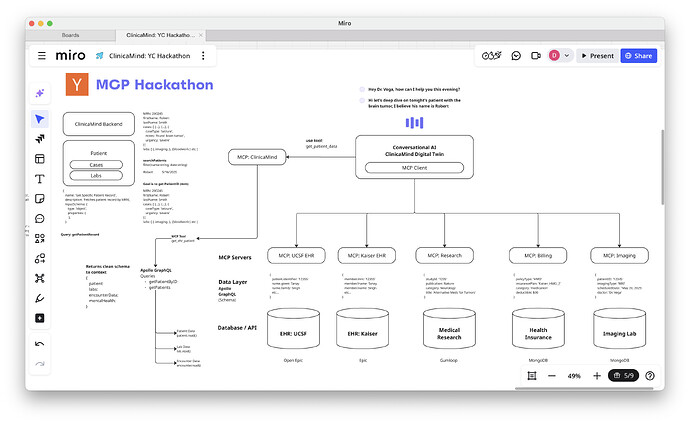Screen dimensions: 690x423
Task: Select the EHR: Kaiser database cylinder
Action: coord(363,329)
